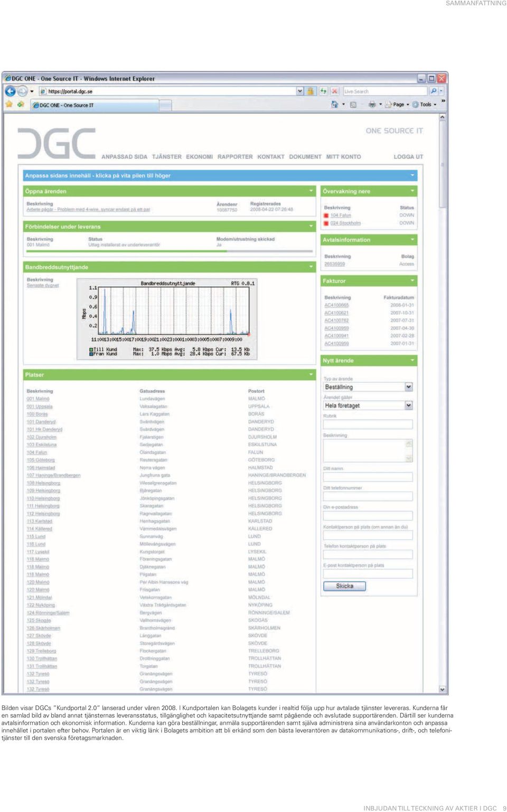Image resolution: width=507 pixels, height=812 pixels.
Task: Click the Din e-postadress input field
Action: (368, 515)
